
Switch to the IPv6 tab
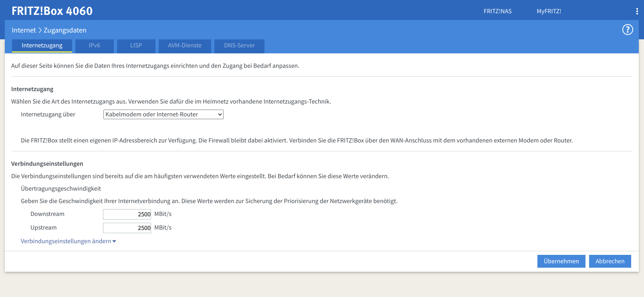(x=95, y=46)
